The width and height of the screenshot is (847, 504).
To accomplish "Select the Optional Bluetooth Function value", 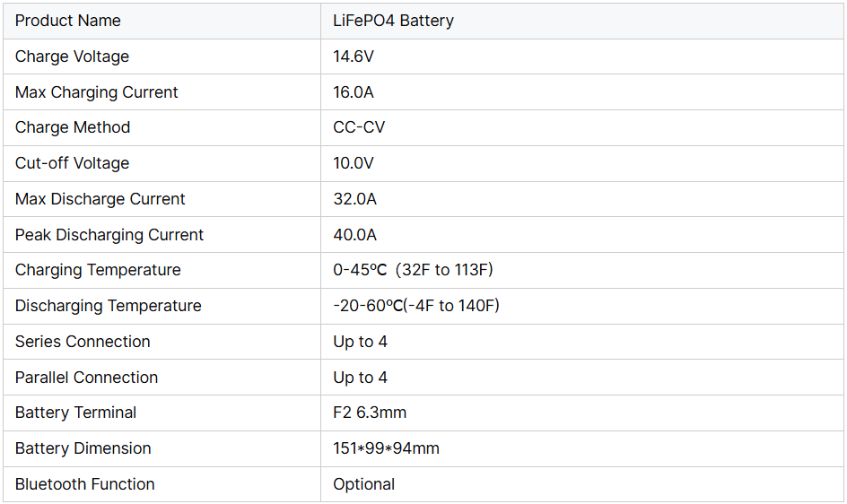I will pyautogui.click(x=363, y=484).
